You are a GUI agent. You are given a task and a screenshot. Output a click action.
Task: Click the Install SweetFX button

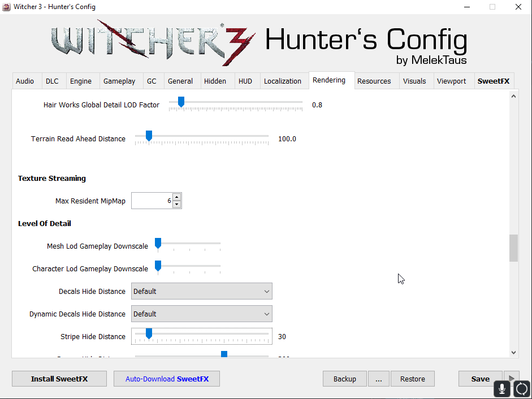59,379
